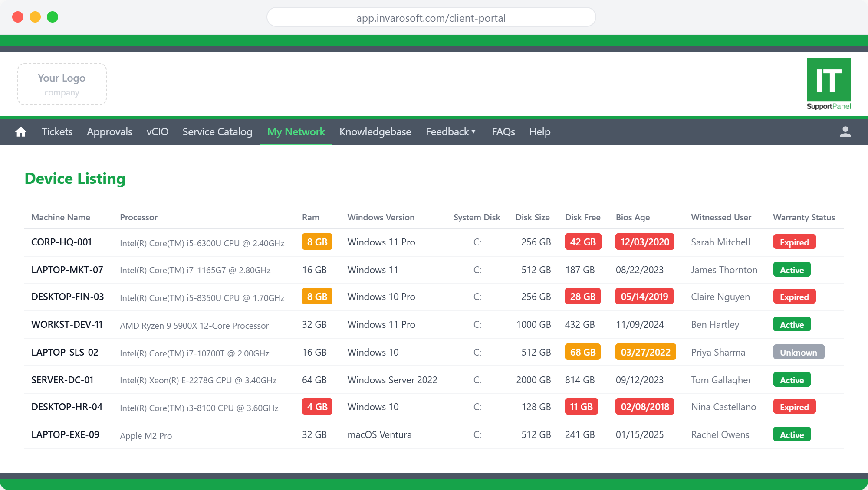Go to the home icon in navbar
This screenshot has height=490, width=868.
[21, 132]
